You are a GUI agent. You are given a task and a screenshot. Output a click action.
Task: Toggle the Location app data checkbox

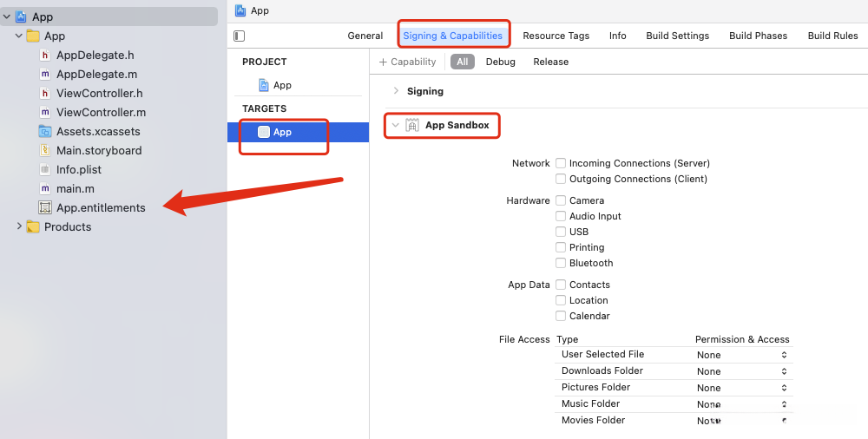click(562, 300)
